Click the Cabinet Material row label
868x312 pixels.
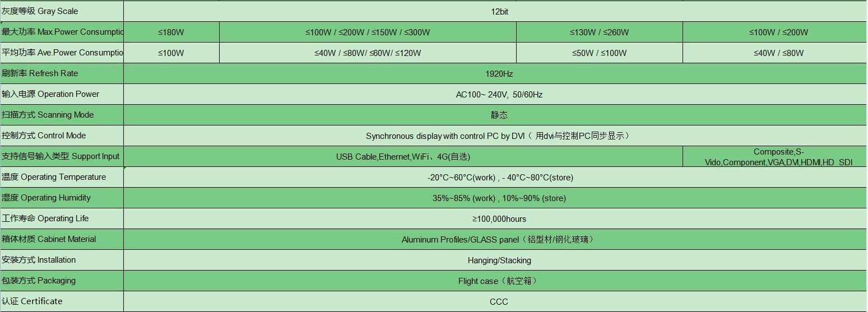[49, 239]
